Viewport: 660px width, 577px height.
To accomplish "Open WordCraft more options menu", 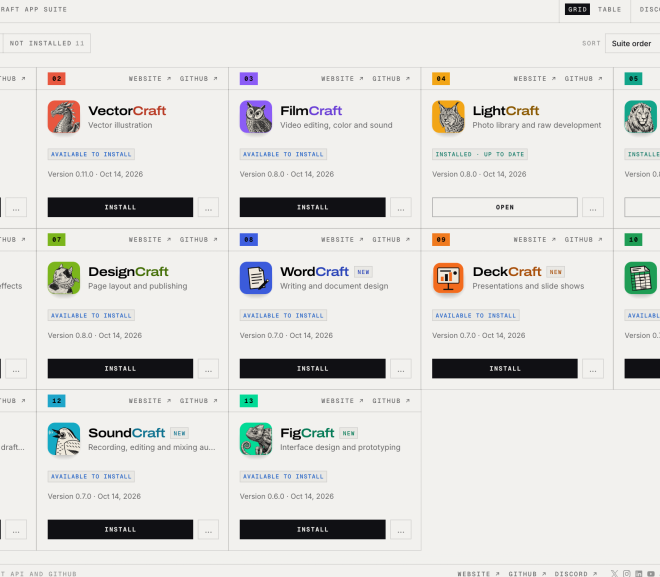I will [401, 368].
